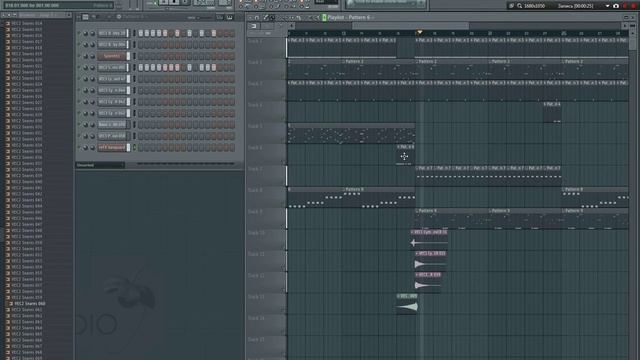This screenshot has height=360, width=640.
Task: Select the audio clip waveform on Track 10
Action: 429,243
